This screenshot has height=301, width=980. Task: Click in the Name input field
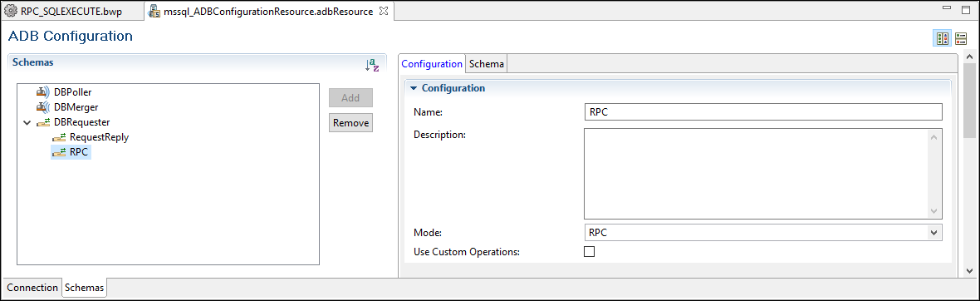coord(763,112)
